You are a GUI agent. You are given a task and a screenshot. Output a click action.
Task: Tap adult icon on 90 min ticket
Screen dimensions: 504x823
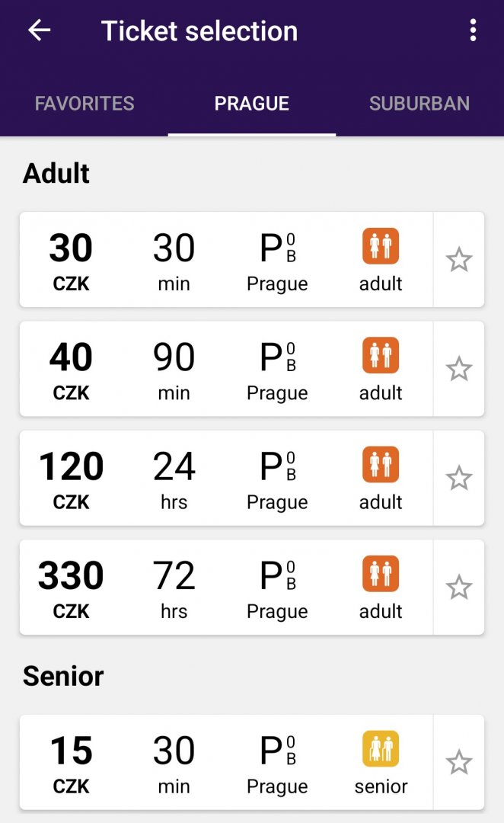coord(381,355)
